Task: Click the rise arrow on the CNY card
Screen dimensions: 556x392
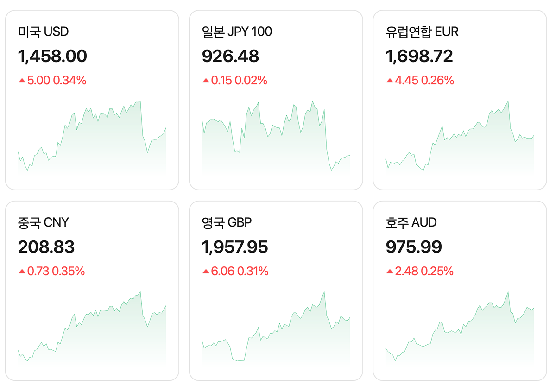Action: 21,272
